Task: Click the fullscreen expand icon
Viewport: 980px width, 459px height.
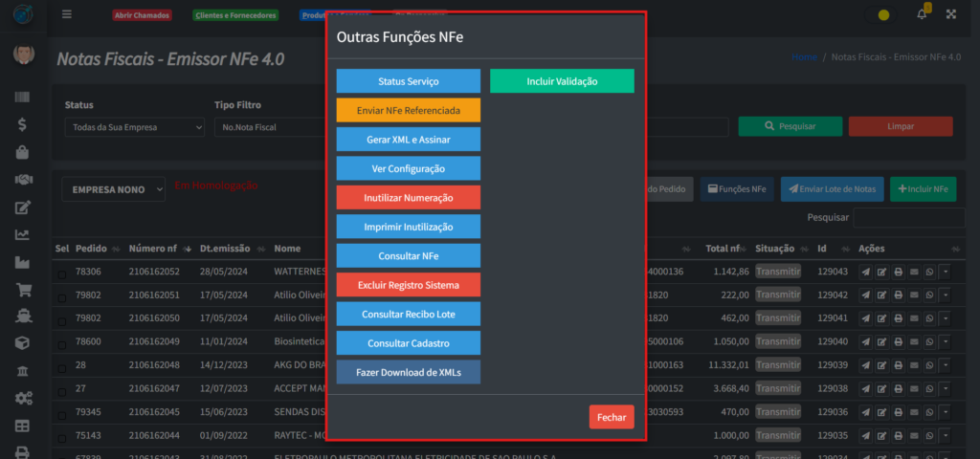Action: [950, 14]
